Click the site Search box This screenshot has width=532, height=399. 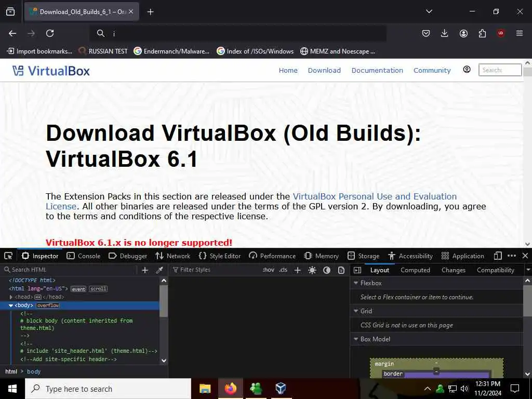[500, 70]
